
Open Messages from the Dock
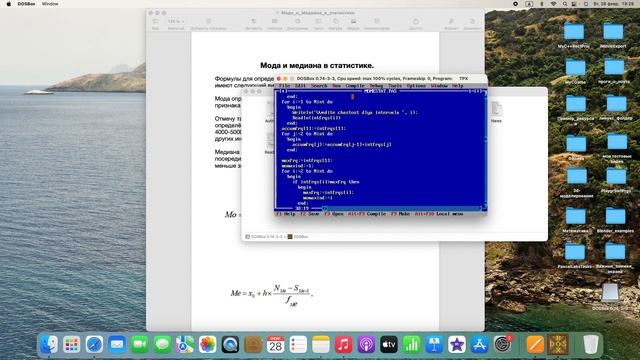[x=162, y=345]
